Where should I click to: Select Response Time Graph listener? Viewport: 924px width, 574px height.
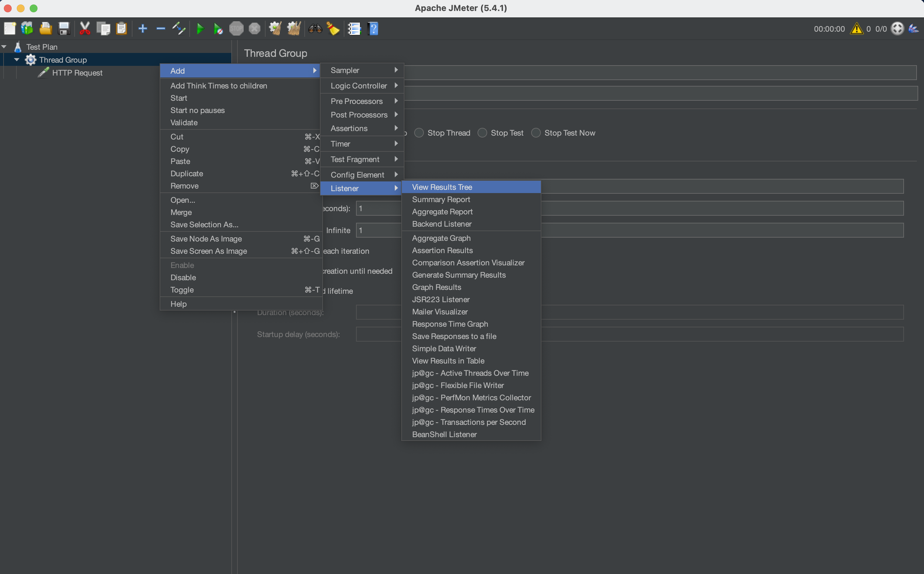(x=471, y=324)
